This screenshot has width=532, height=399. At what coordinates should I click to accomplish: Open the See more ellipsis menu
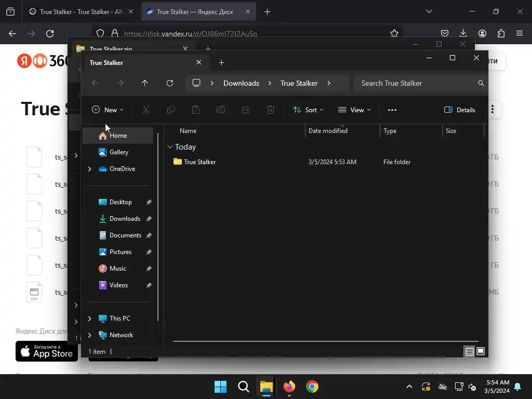tap(392, 110)
